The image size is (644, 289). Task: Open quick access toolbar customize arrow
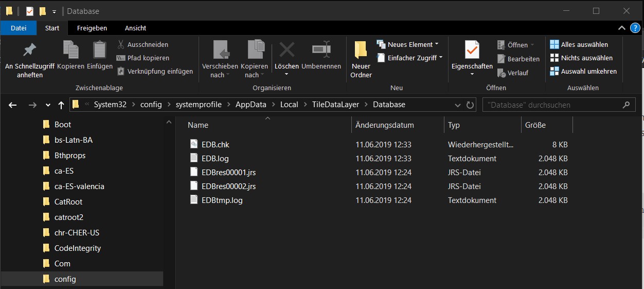pos(55,11)
